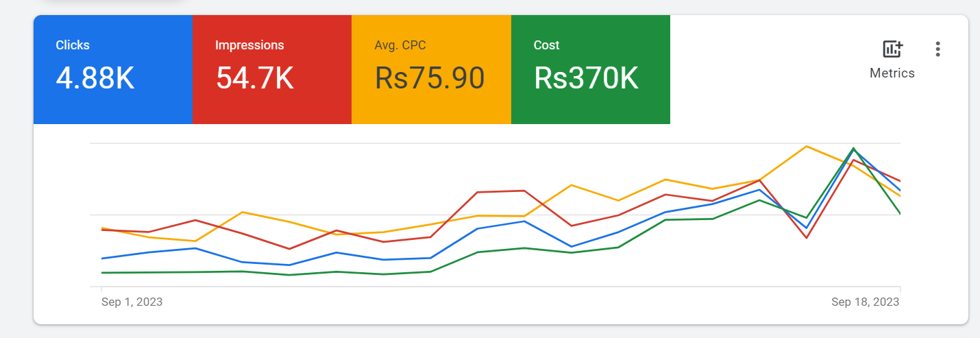Image resolution: width=980 pixels, height=338 pixels.
Task: Click the red line's lowest dip near end
Action: (x=807, y=237)
